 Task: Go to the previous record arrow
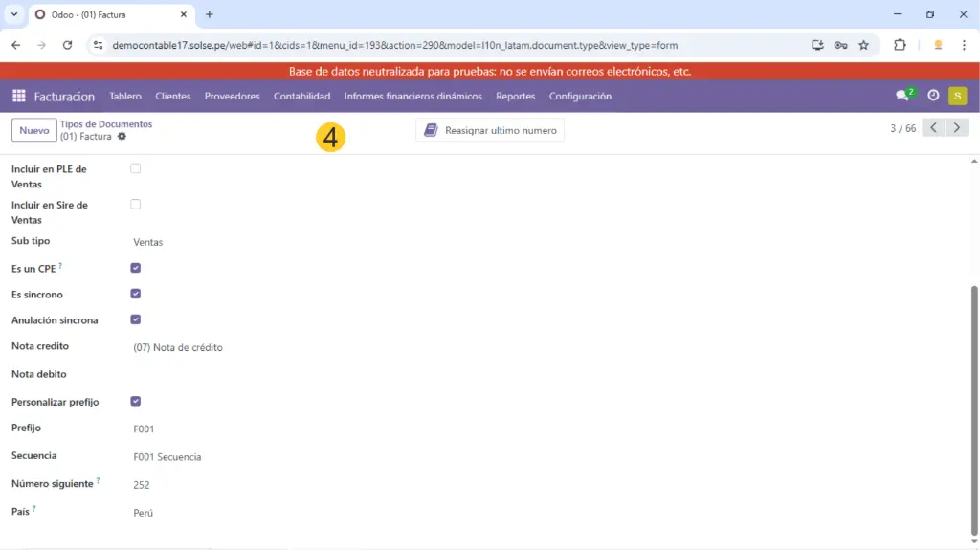click(933, 128)
